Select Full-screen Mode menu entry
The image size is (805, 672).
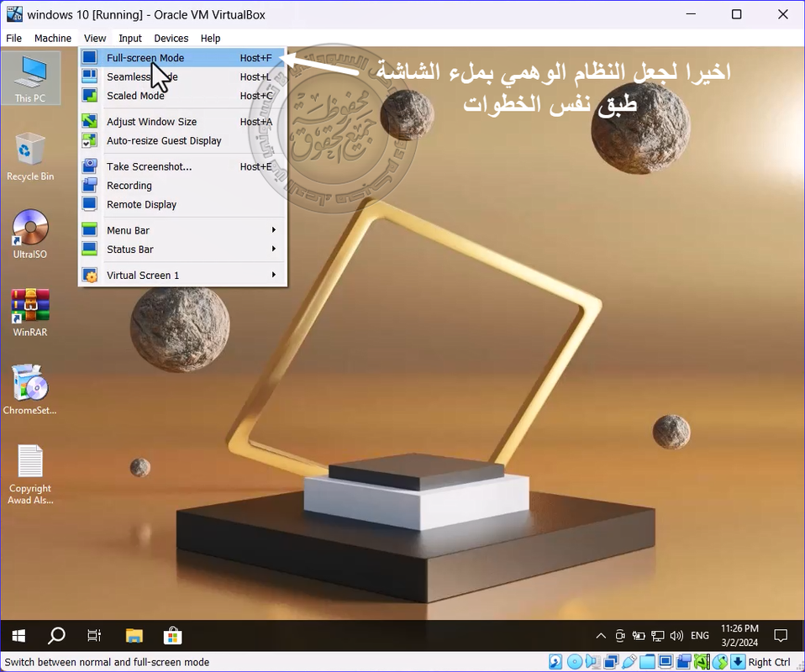tap(145, 58)
